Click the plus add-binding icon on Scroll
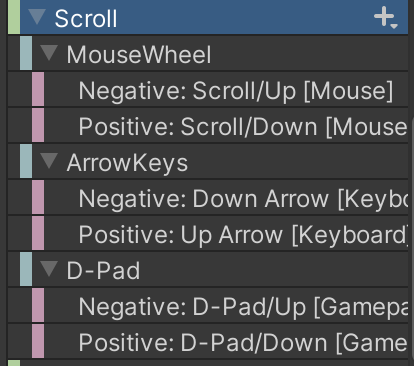 [x=385, y=17]
